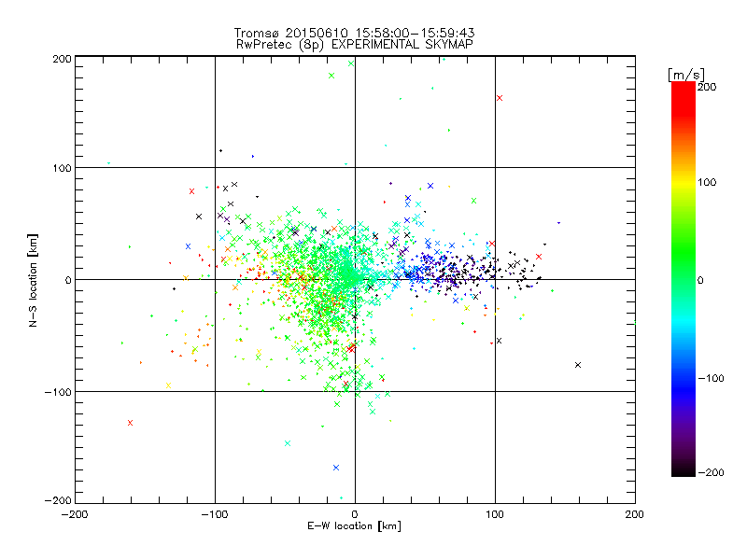Image resolution: width=747 pixels, height=560 pixels.
Task: Click the 'E-W location [km]' axis label
Action: [355, 525]
